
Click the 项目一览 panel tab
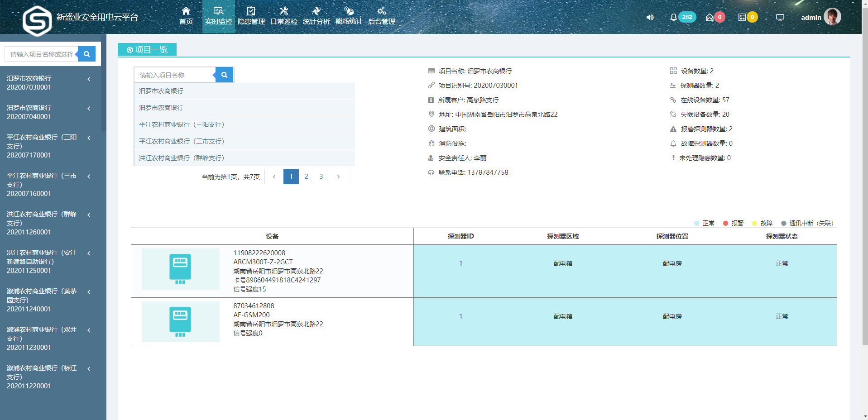[147, 50]
